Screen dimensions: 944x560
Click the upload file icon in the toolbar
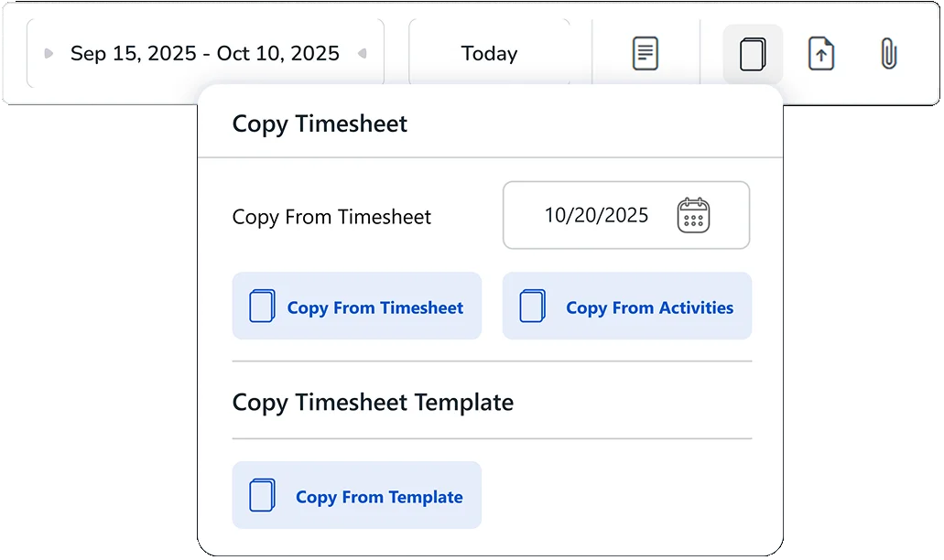pyautogui.click(x=821, y=54)
